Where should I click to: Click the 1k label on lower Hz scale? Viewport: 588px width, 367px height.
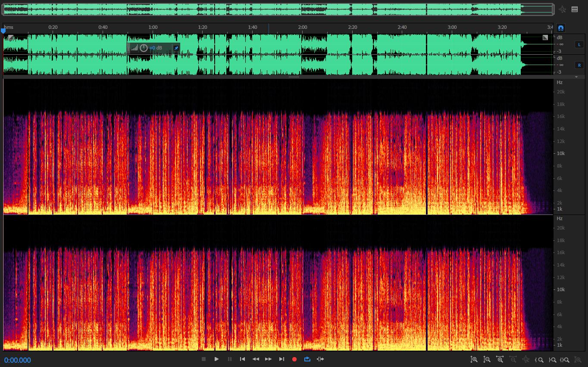tap(559, 345)
